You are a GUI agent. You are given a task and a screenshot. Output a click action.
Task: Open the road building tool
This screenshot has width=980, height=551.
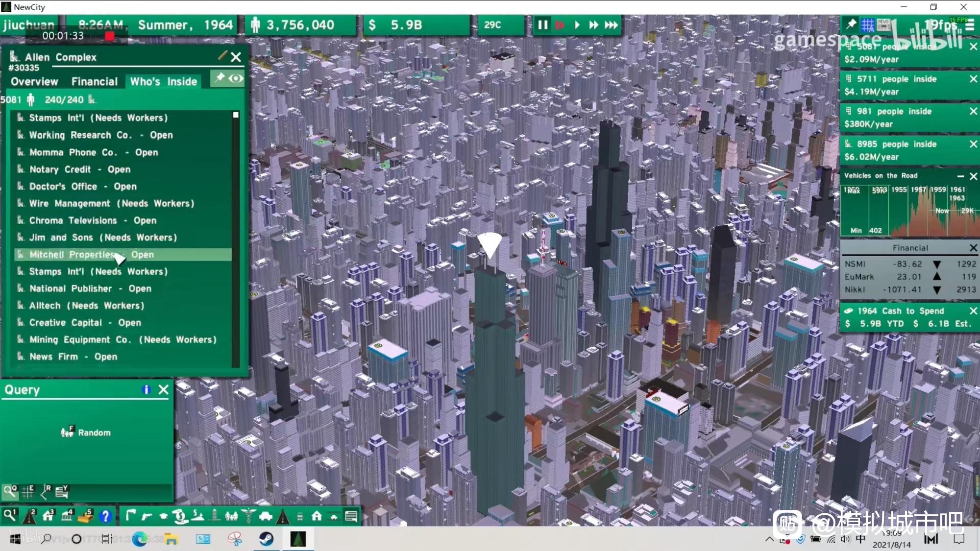30,516
